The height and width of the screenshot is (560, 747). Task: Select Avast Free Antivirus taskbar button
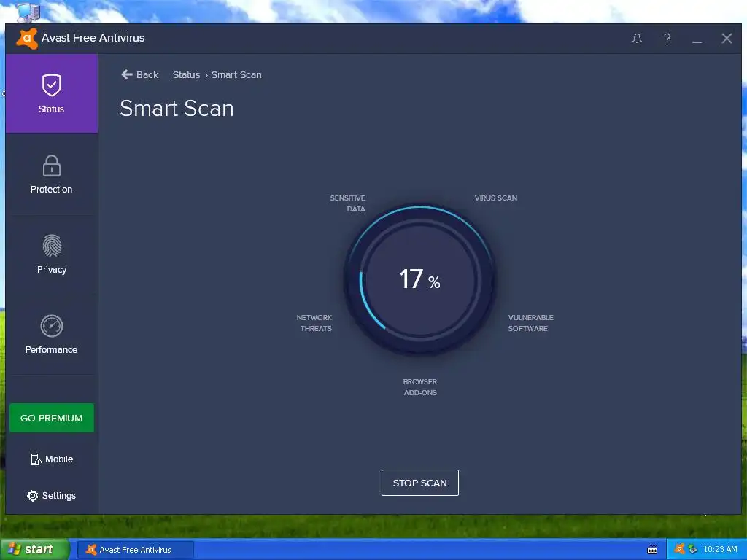[x=135, y=550]
